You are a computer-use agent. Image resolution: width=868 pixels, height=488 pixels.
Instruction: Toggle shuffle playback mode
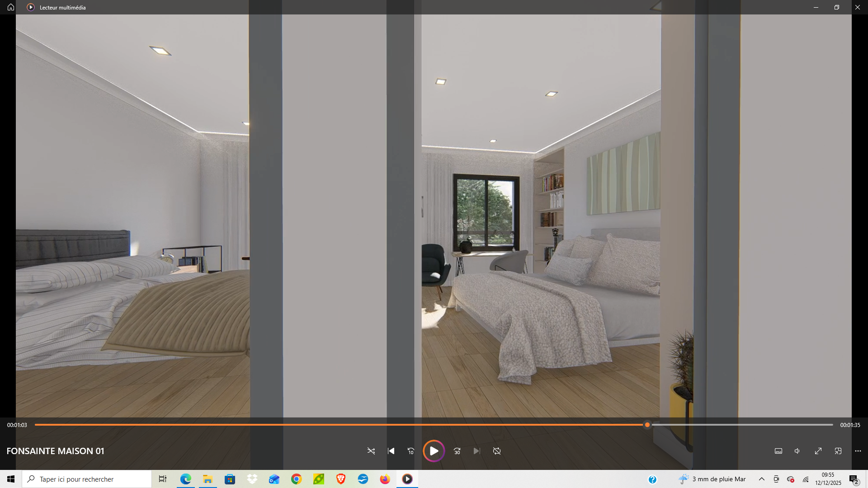[x=371, y=451]
